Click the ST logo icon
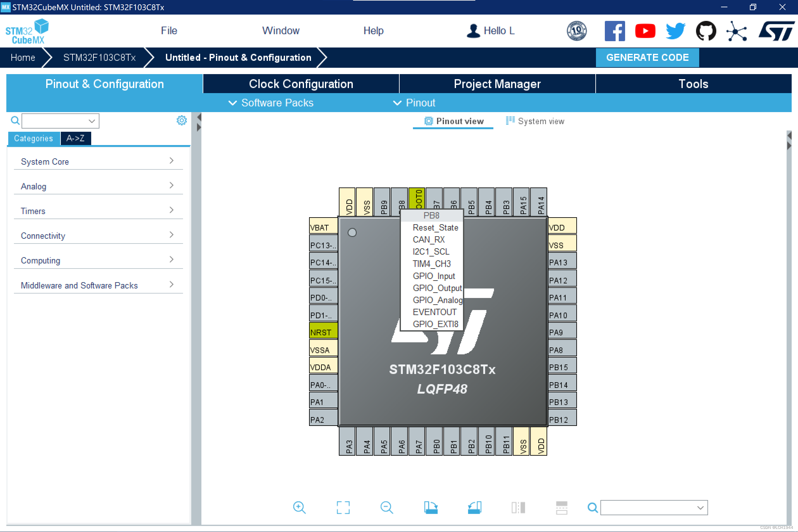 776,31
